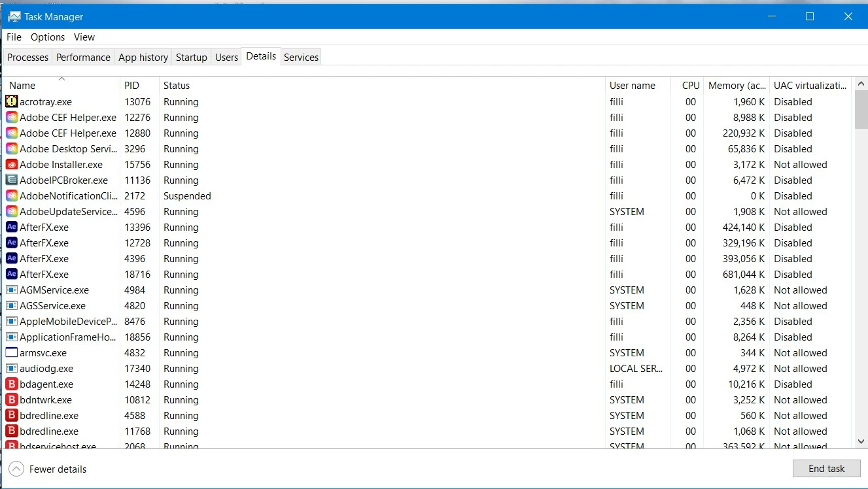Switch to the Services tab
The width and height of the screenshot is (868, 489).
(302, 58)
